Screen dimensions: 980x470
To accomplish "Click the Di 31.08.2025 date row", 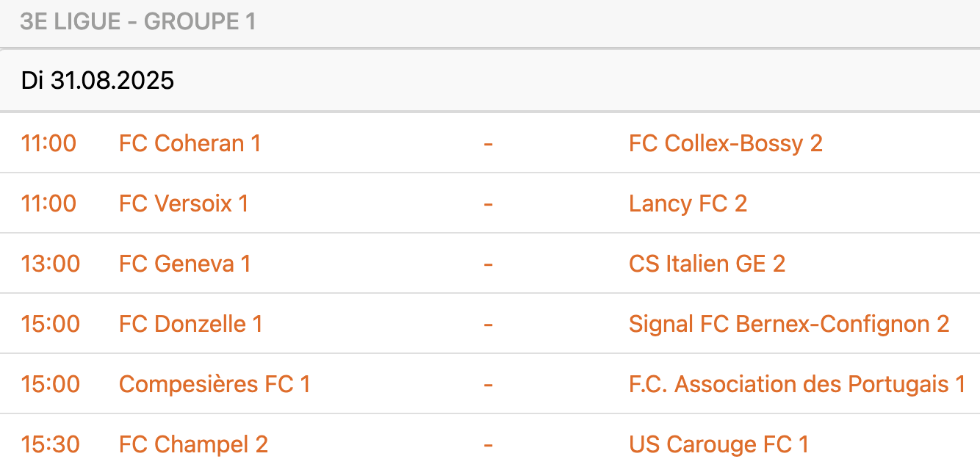I will [98, 80].
